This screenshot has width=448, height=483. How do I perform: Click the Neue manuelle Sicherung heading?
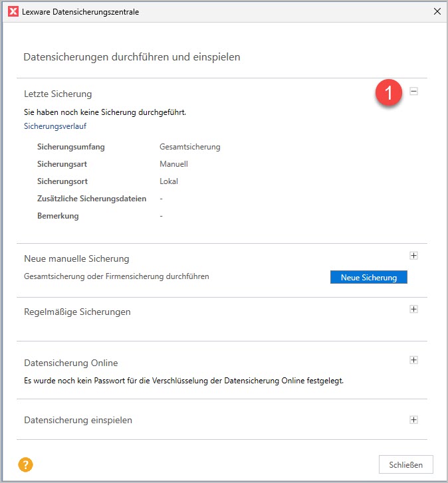76,258
